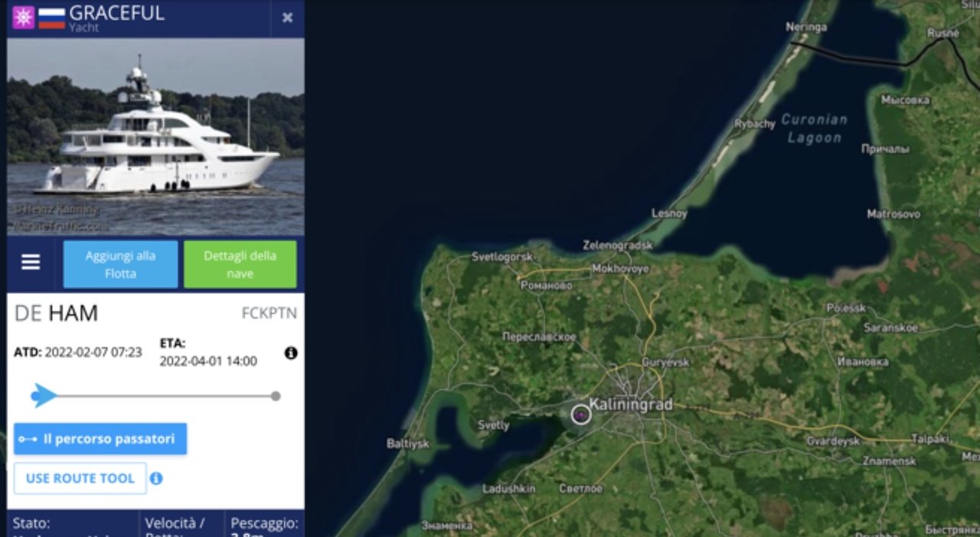Click the DE HAM departure port
This screenshot has width=980, height=537.
coord(56,313)
